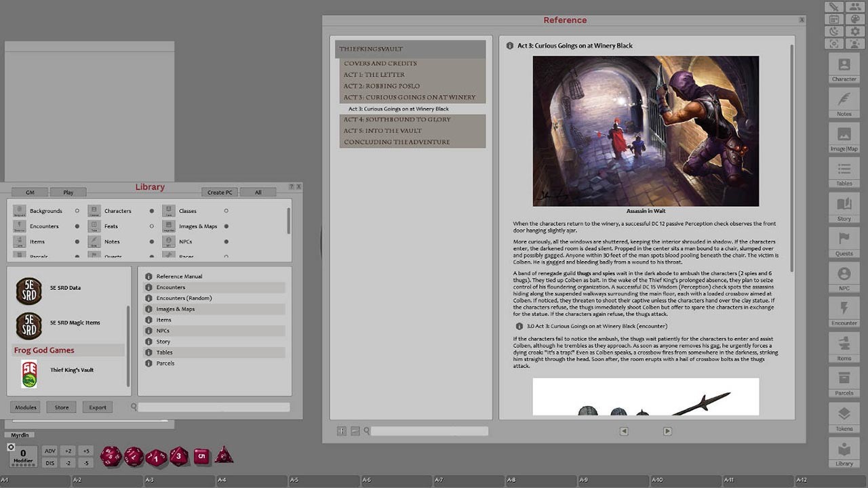This screenshot has width=868, height=488.
Task: Select the All tab in Library
Action: tap(258, 192)
